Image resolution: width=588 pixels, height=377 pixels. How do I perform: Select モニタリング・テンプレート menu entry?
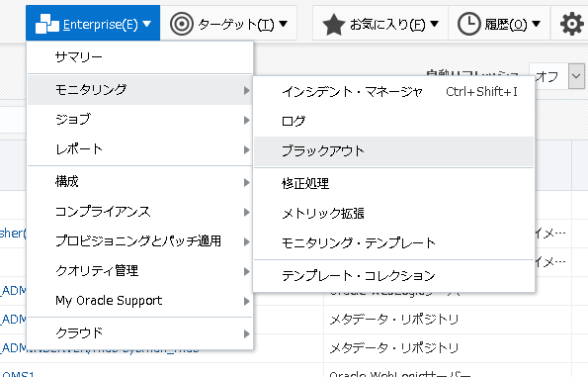pyautogui.click(x=393, y=243)
